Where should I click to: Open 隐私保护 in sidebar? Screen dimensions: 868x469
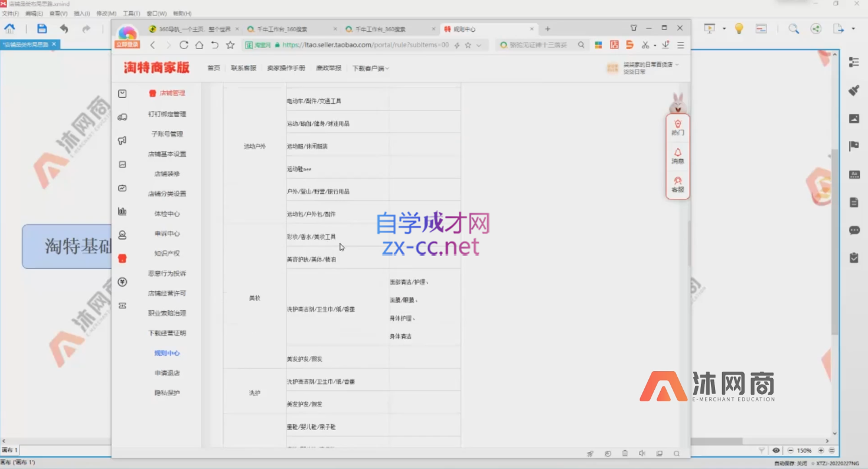point(167,393)
